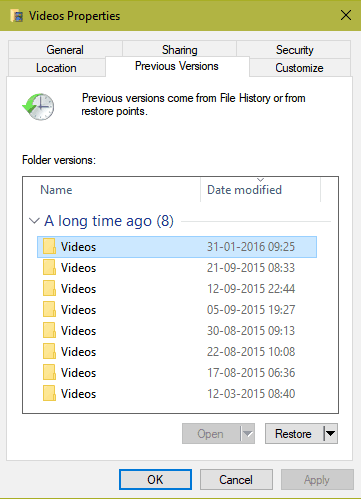This screenshot has width=361, height=499.
Task: Open the Customize tab
Action: click(299, 68)
